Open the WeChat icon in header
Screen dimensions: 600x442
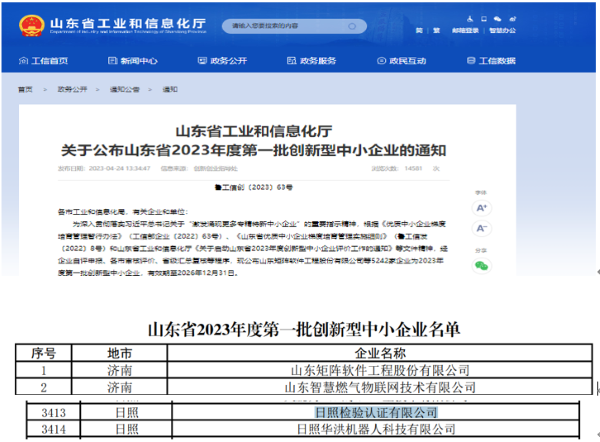point(497,19)
